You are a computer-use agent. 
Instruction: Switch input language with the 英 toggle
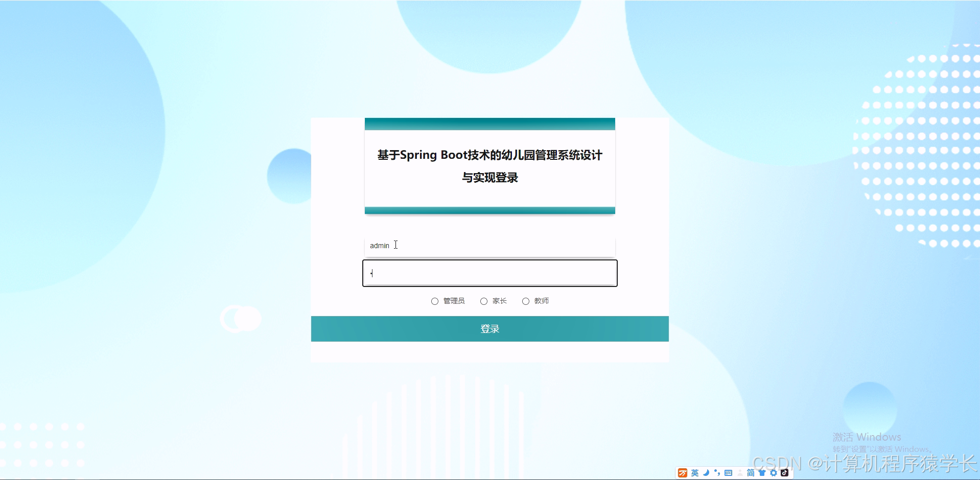pos(695,473)
